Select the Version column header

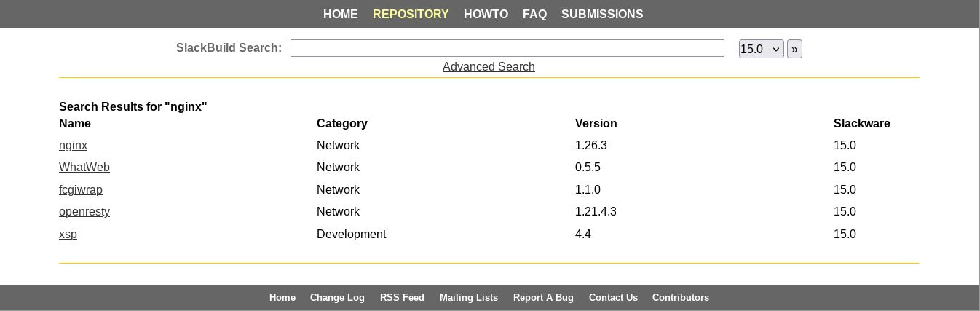click(596, 123)
